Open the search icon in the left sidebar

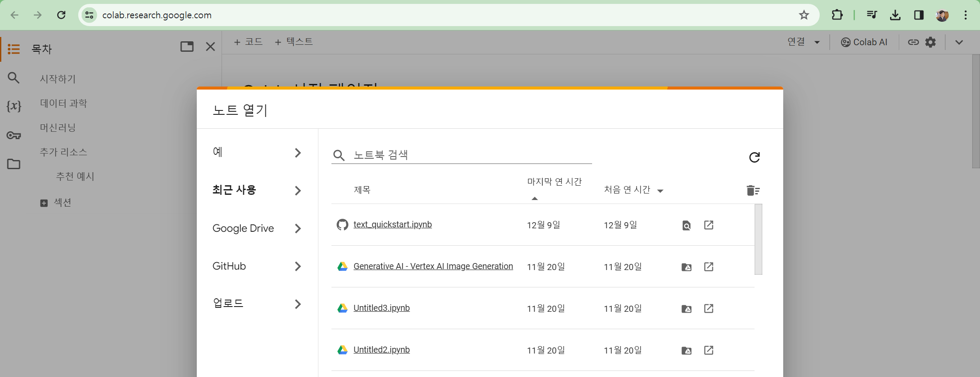click(x=14, y=78)
